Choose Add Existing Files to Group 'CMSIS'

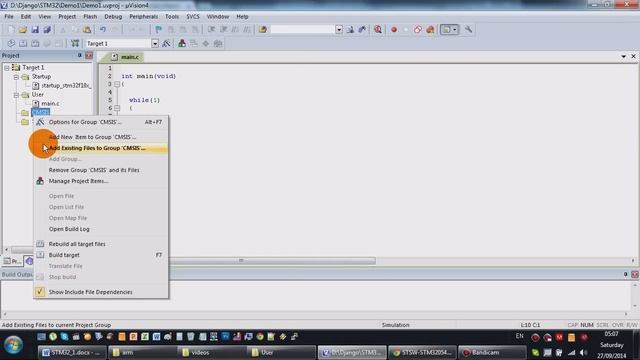tap(101, 148)
